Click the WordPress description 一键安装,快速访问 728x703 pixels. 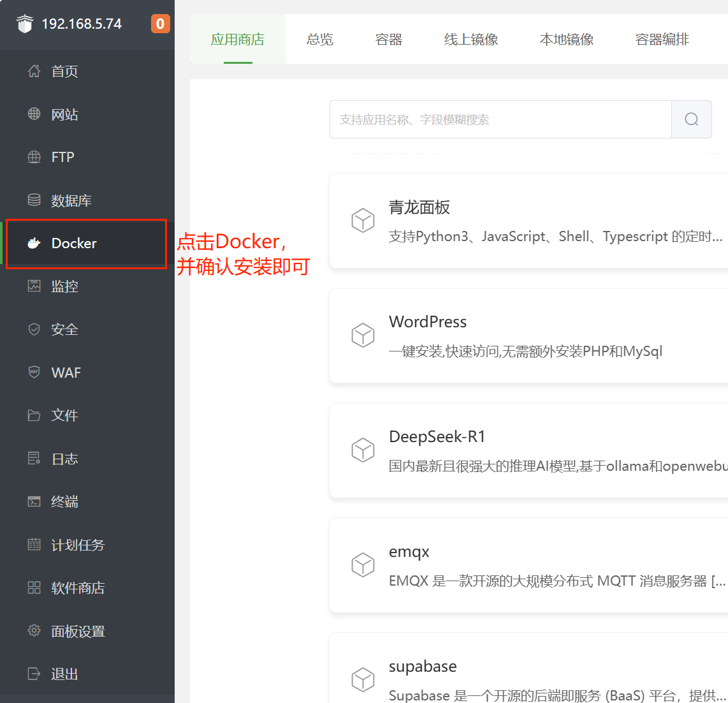click(525, 351)
